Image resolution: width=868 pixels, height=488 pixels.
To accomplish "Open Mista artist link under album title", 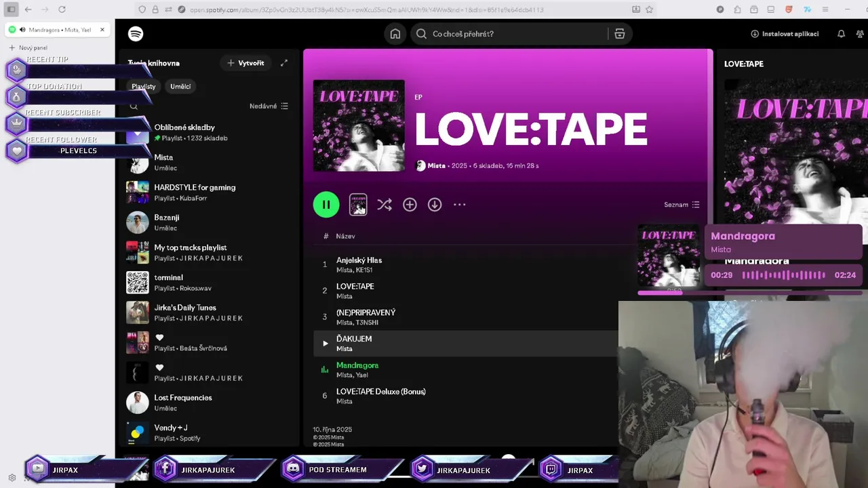I will tap(437, 165).
